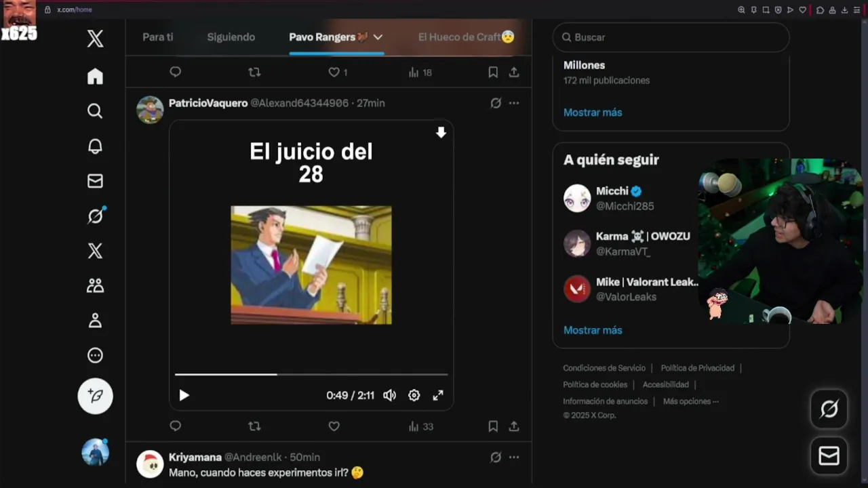The height and width of the screenshot is (488, 868).
Task: Open Explore with the magnifier sidebar icon
Action: coord(95,111)
